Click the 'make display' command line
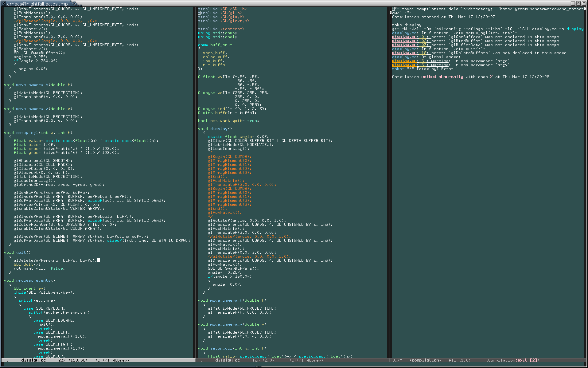 pos(407,25)
